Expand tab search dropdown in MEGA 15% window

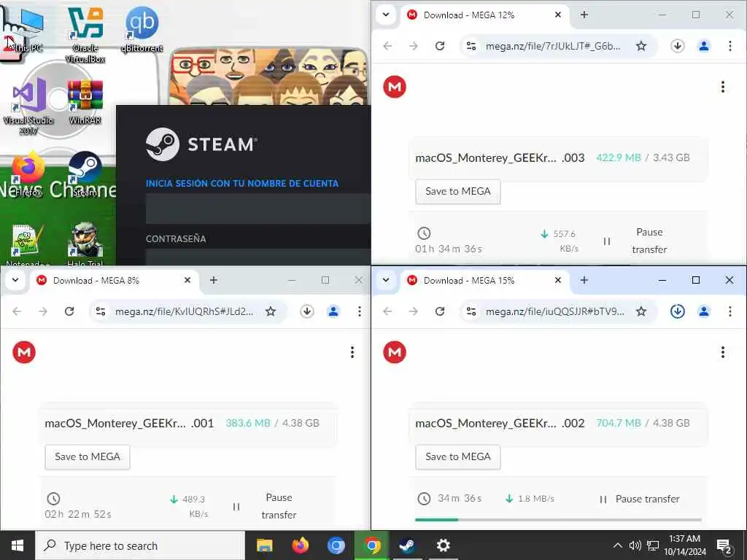[386, 280]
